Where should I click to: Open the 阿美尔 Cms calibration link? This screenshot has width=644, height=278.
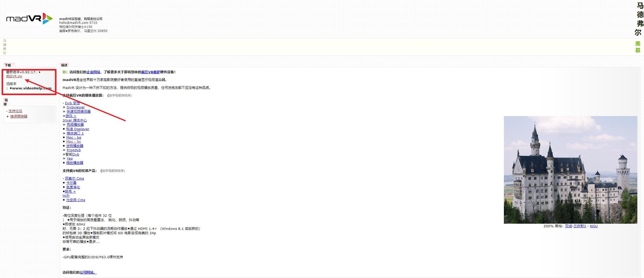click(x=74, y=178)
